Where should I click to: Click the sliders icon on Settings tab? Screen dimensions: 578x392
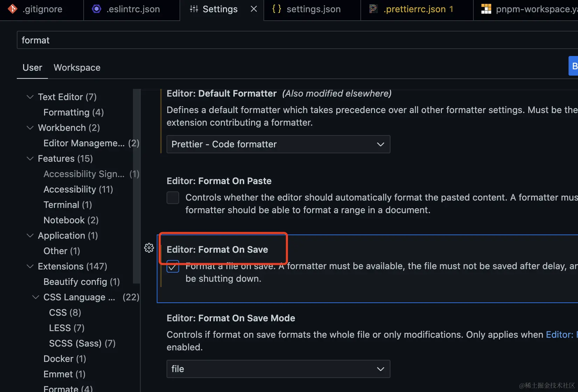[x=194, y=9]
